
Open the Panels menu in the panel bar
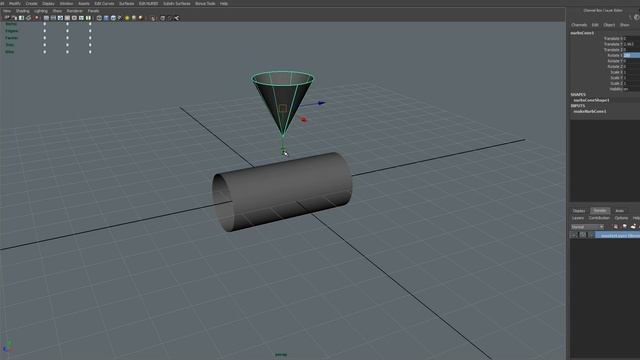(93, 11)
